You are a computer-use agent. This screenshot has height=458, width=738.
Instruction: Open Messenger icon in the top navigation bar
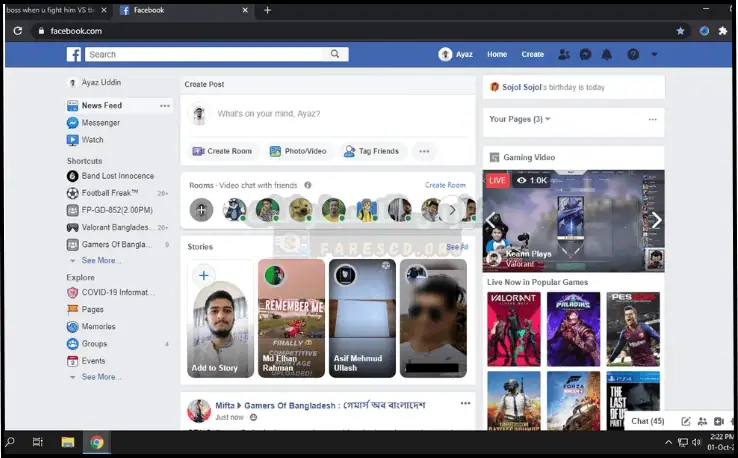(585, 54)
